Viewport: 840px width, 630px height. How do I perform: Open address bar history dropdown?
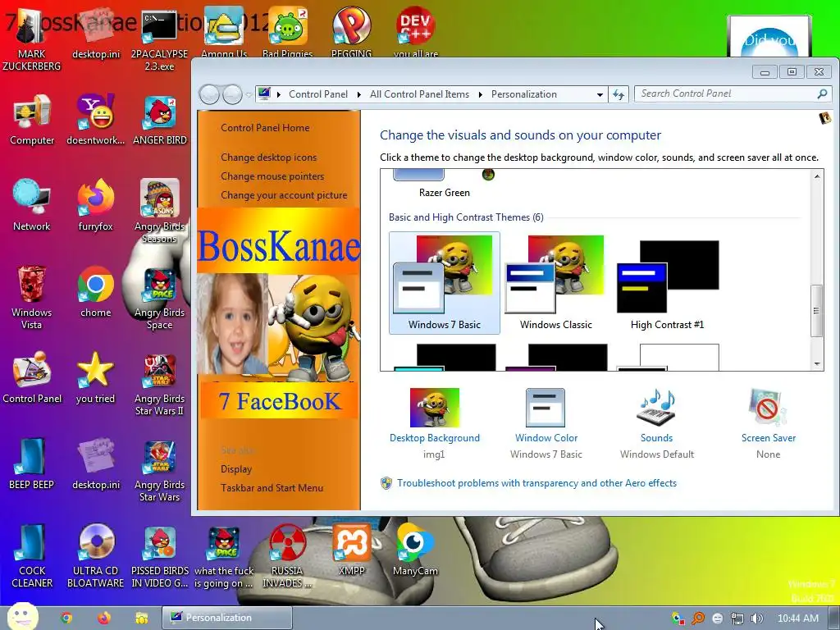pyautogui.click(x=600, y=95)
